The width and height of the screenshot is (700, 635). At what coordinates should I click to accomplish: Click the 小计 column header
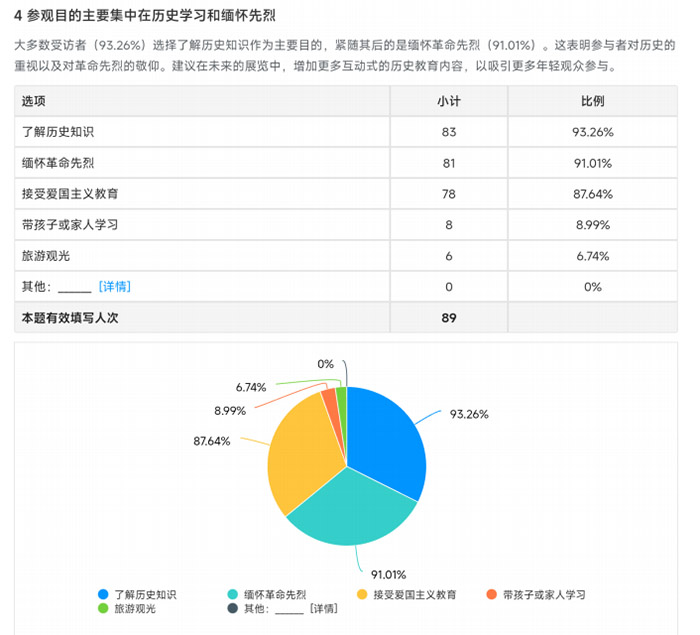(x=448, y=101)
